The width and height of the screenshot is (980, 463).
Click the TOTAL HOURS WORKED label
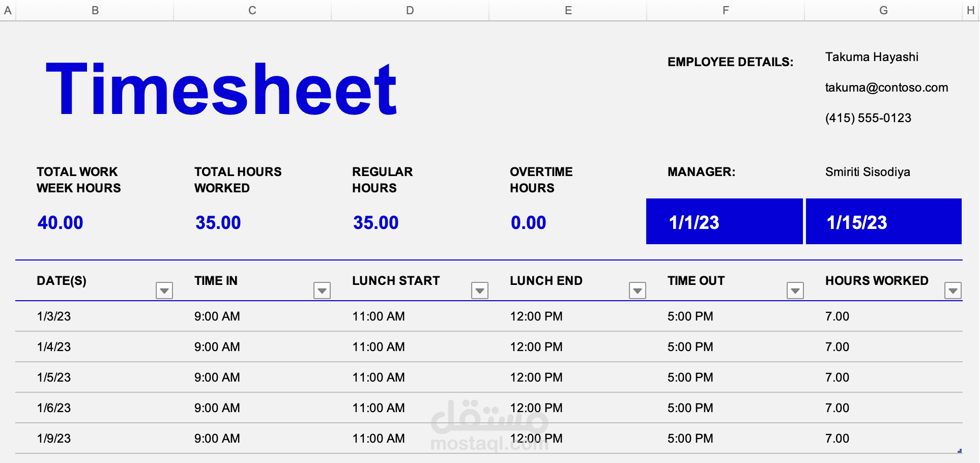(x=238, y=180)
